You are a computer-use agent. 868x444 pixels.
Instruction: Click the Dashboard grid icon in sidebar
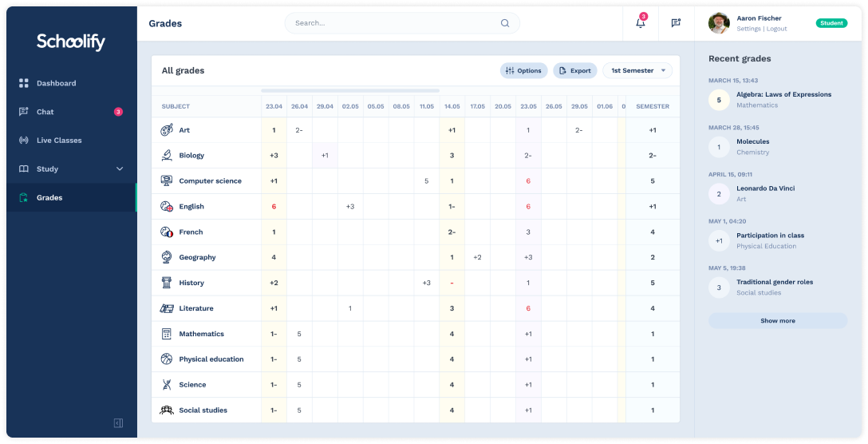tap(24, 83)
